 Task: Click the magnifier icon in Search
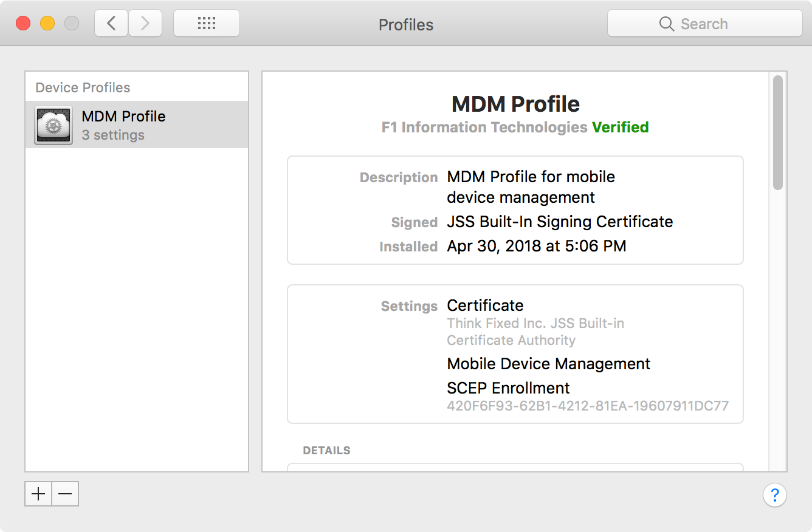click(x=667, y=24)
